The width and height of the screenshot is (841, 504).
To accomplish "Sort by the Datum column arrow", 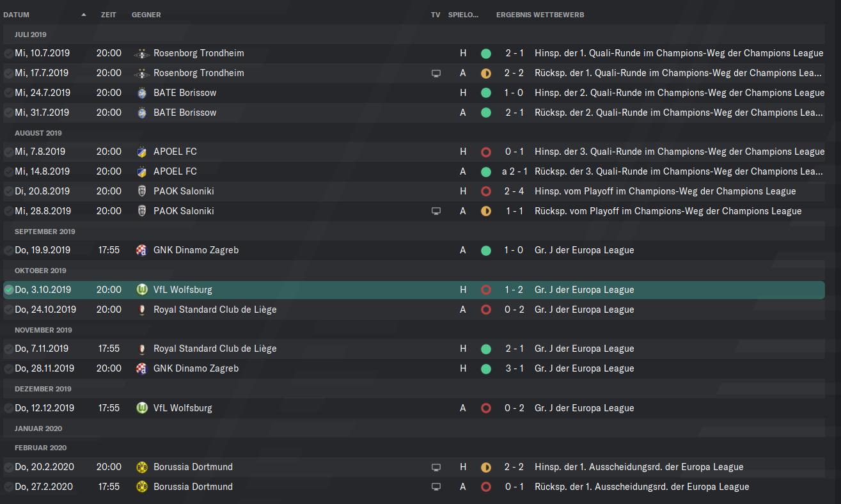I will pyautogui.click(x=84, y=15).
